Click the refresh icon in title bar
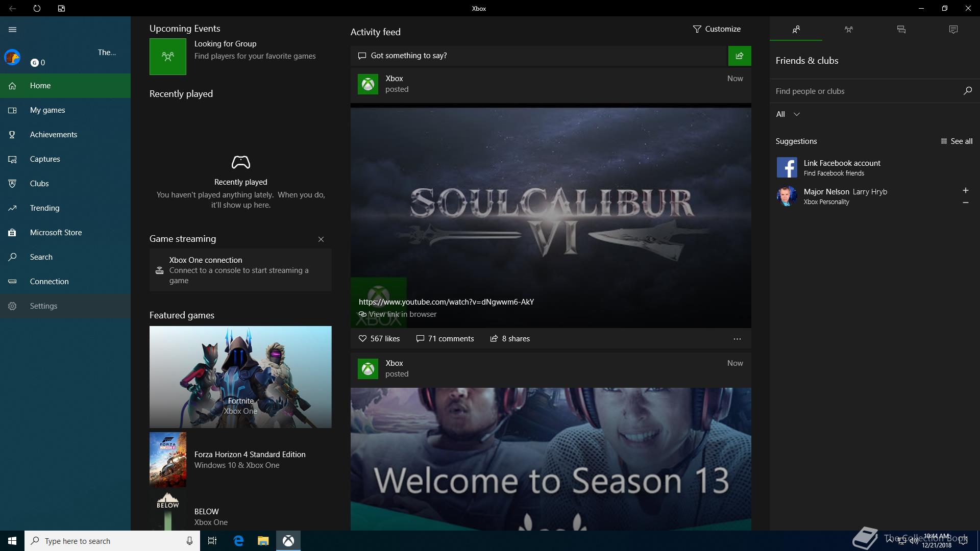Image resolution: width=980 pixels, height=551 pixels. click(x=37, y=8)
